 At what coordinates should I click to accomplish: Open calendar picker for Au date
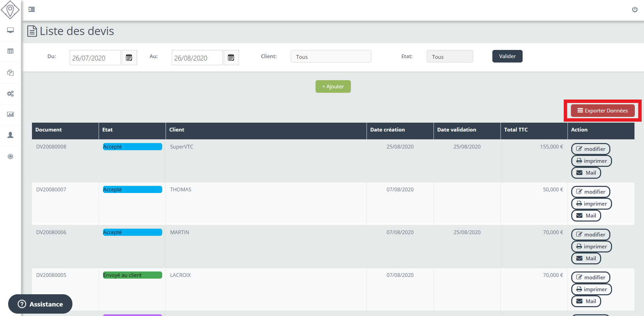(231, 58)
